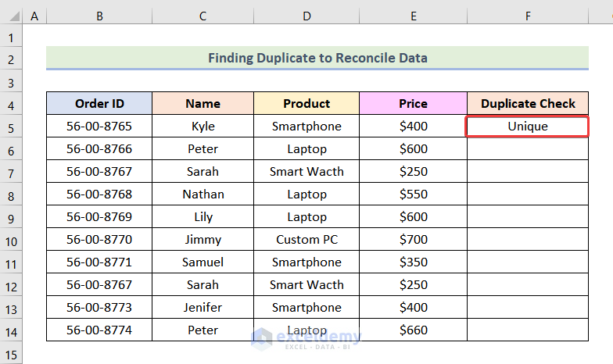Click the title Finding Duplicate to Reconcile Data
Image resolution: width=613 pixels, height=364 pixels.
tap(317, 58)
